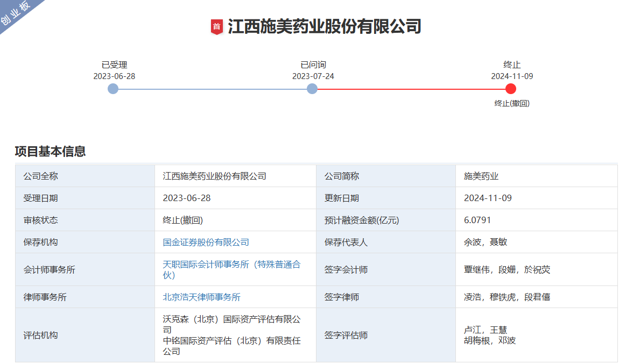The height and width of the screenshot is (364, 619).
Task: Click the 项目基本信息 section heading
Action: 50,152
